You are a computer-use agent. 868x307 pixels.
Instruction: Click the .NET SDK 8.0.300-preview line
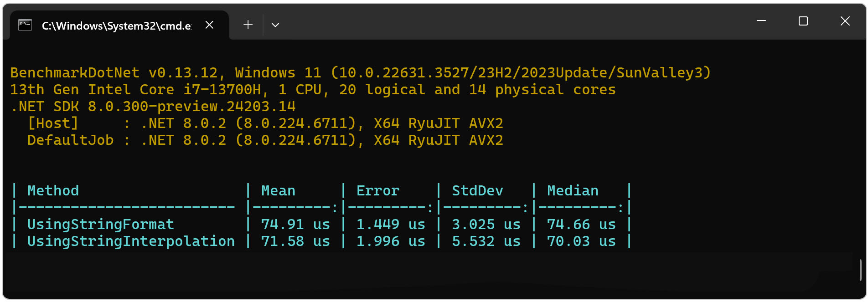[153, 107]
